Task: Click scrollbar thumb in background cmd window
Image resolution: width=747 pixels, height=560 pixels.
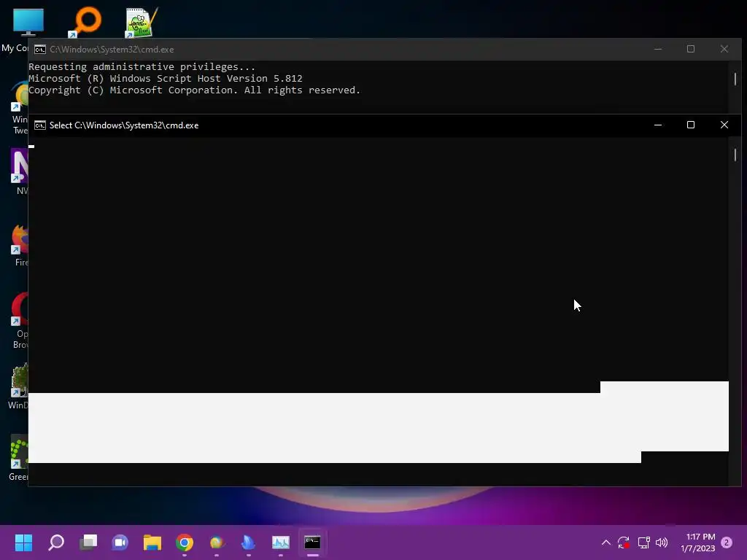Action: (735, 79)
